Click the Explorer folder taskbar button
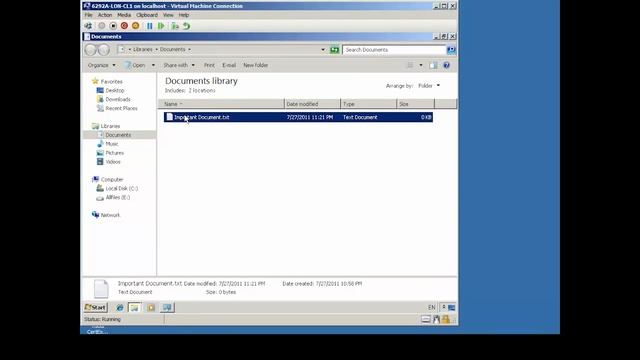The image size is (640, 360). (x=134, y=307)
